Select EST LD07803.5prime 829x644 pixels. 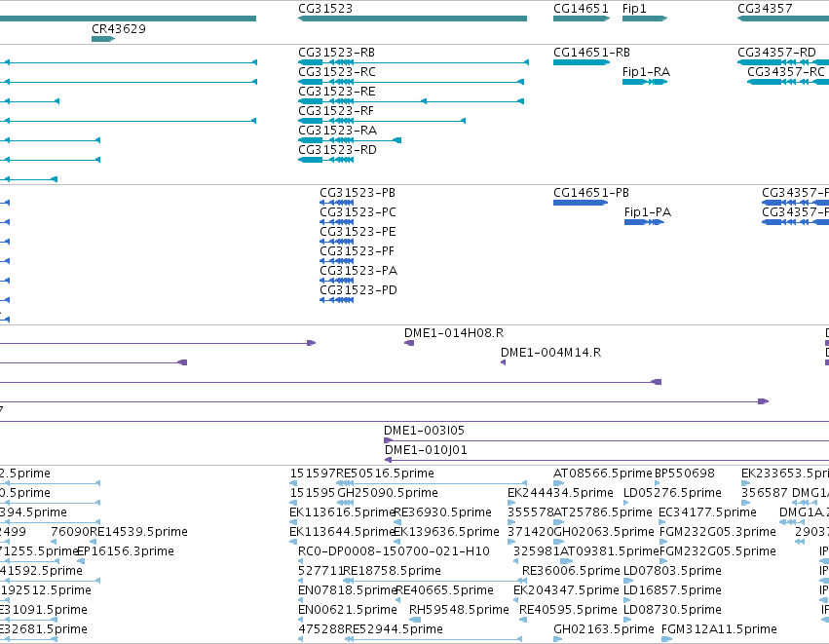point(626,581)
